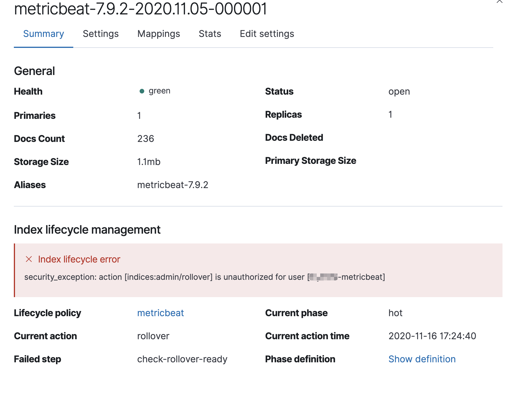
Task: Click the Current phase value 'hot'
Action: (x=395, y=313)
